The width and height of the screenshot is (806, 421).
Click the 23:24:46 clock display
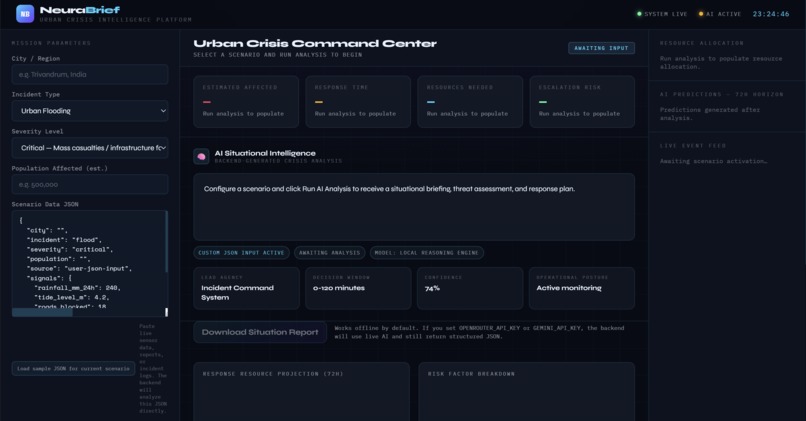tap(771, 14)
